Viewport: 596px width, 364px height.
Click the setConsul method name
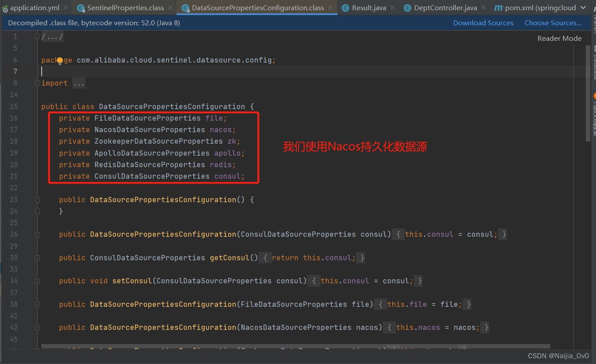[x=132, y=281]
